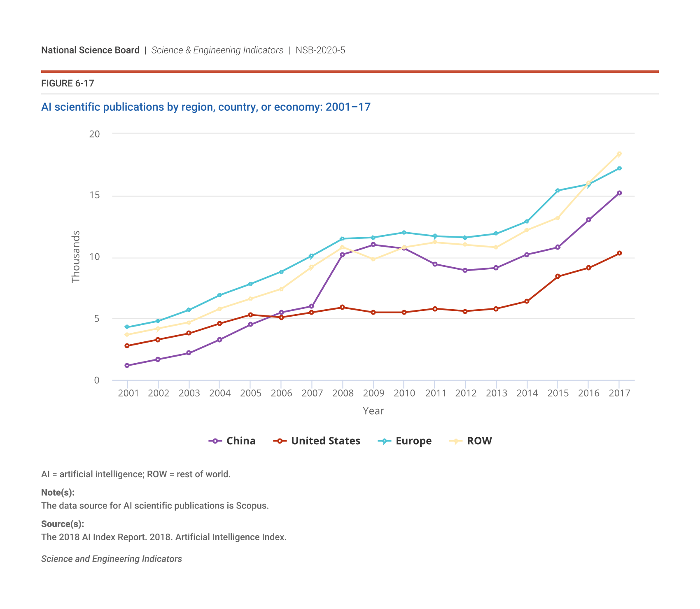Click the red United States legend marker
The image size is (700, 609).
pyautogui.click(x=280, y=441)
